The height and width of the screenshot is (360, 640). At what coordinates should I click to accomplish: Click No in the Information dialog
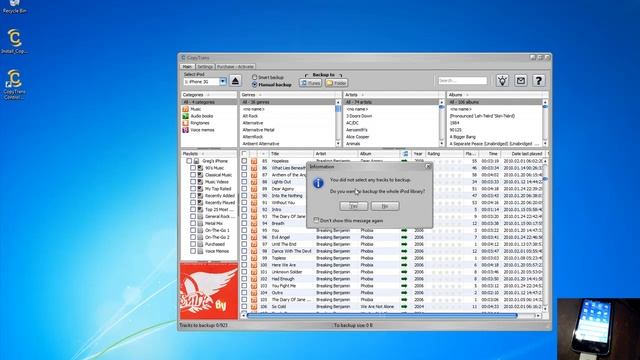point(385,206)
